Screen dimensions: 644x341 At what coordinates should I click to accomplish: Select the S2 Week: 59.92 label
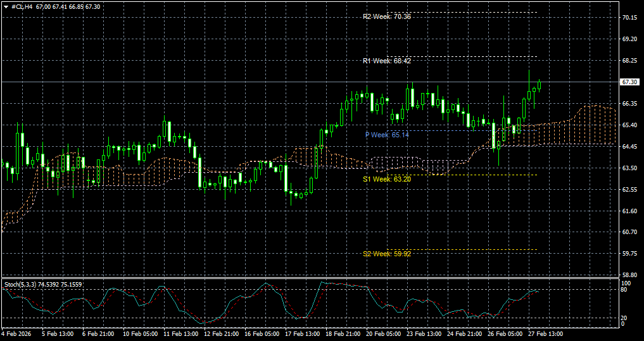point(387,254)
